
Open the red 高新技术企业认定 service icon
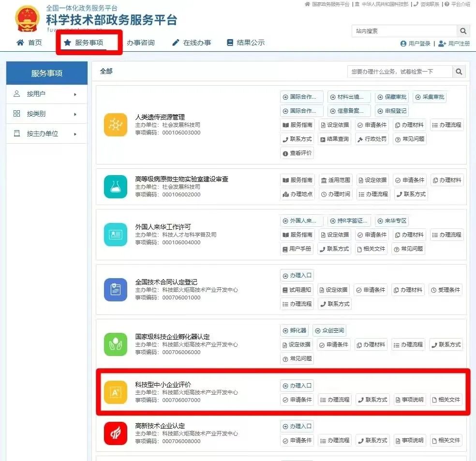tap(116, 434)
